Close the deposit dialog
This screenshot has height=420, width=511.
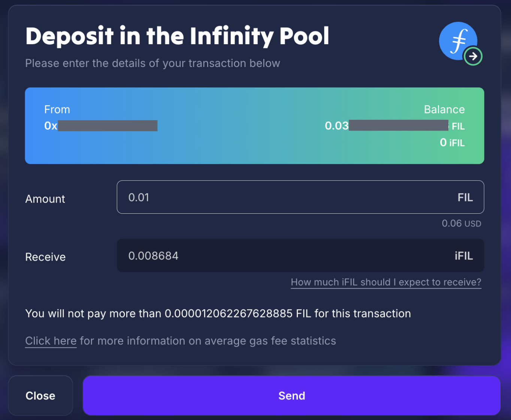[40, 396]
